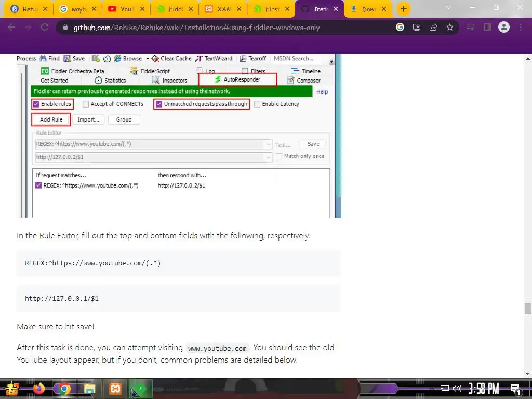The height and width of the screenshot is (399, 532).
Task: Click Unmatched requests passthrough checkbox in image
Action: click(159, 104)
